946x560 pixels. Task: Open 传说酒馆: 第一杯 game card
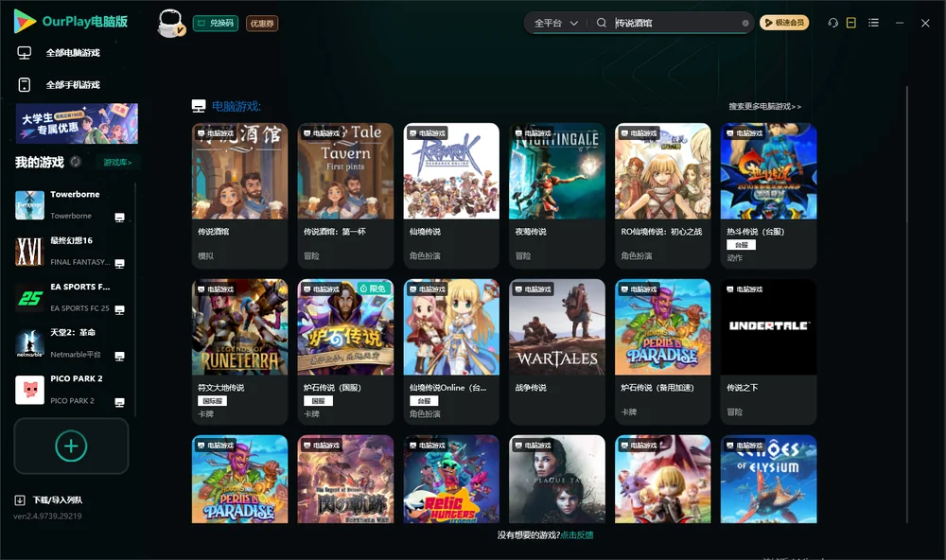pos(345,196)
